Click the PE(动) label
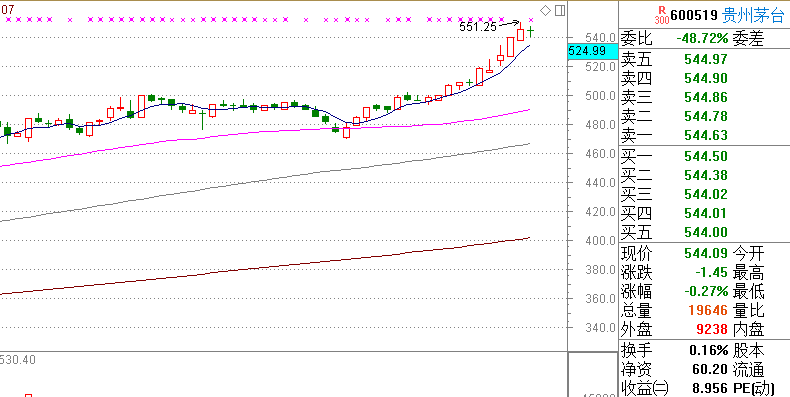This screenshot has width=790, height=397. [x=753, y=388]
